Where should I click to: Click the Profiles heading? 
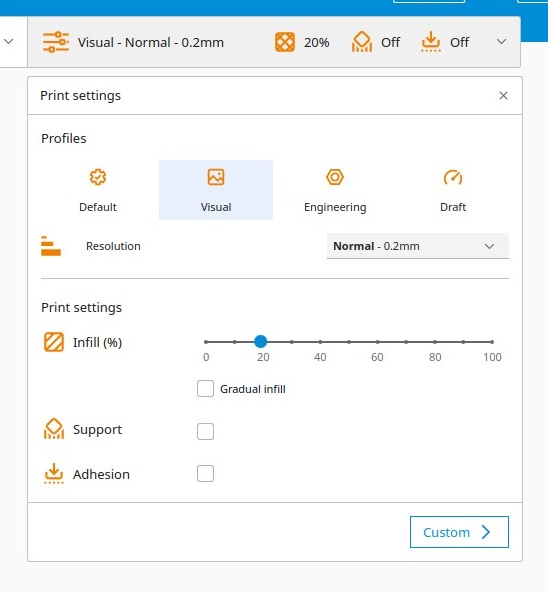[x=64, y=139]
